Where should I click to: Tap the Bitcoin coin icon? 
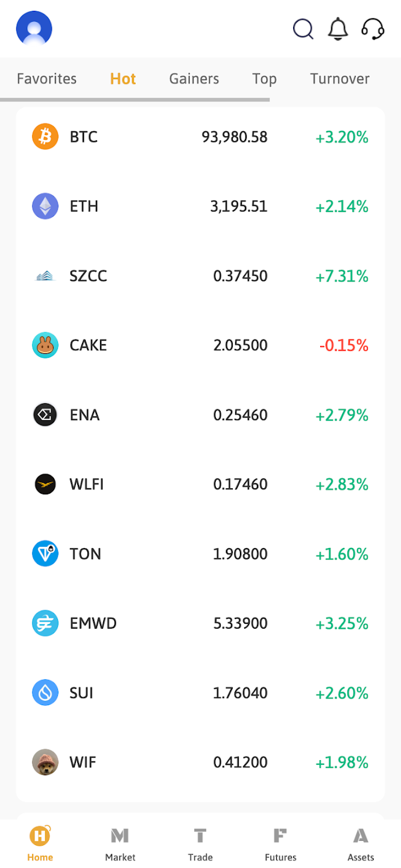coord(45,137)
